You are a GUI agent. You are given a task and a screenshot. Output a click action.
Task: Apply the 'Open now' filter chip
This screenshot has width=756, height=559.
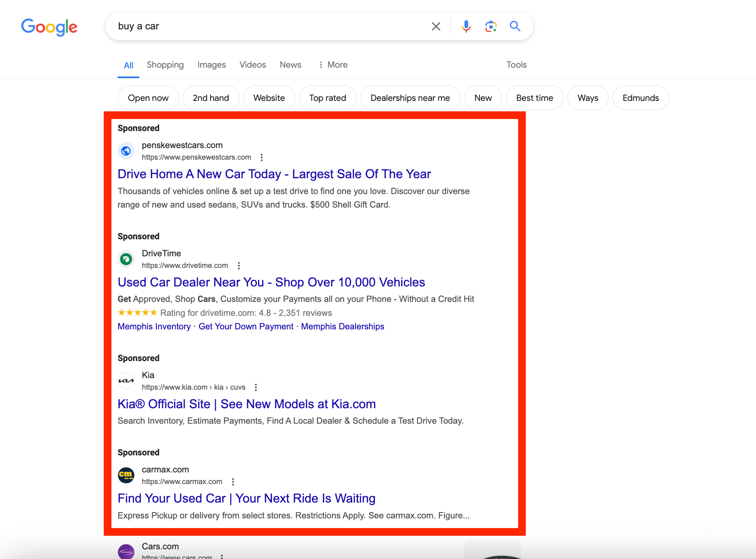tap(148, 98)
